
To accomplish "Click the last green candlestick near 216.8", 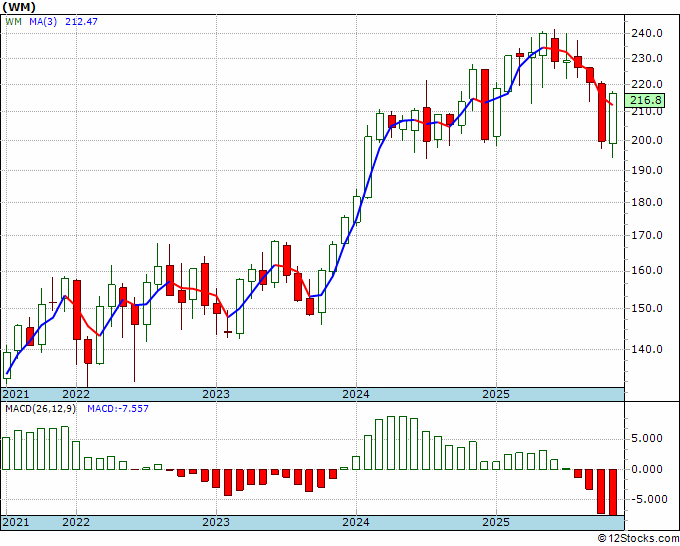I will [613, 118].
